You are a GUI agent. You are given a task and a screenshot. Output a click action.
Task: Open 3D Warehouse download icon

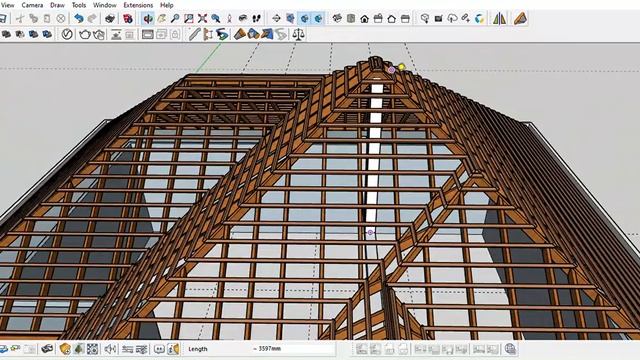tap(425, 18)
